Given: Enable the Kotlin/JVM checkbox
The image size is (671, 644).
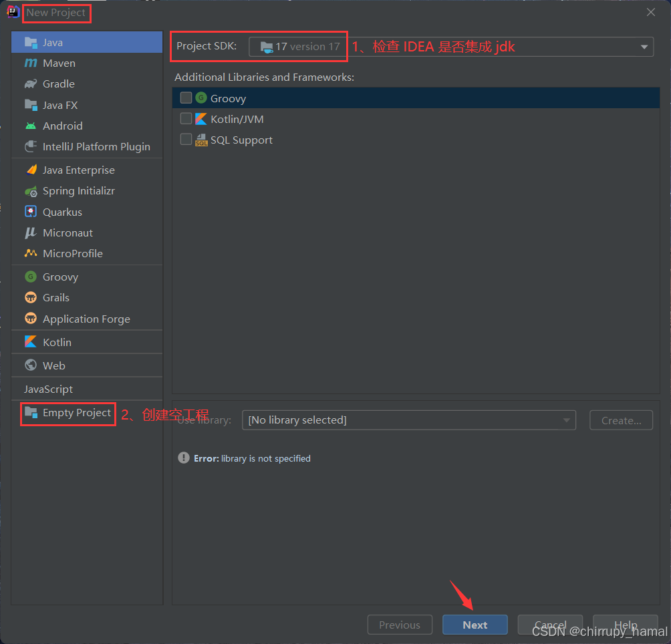Looking at the screenshot, I should tap(186, 118).
